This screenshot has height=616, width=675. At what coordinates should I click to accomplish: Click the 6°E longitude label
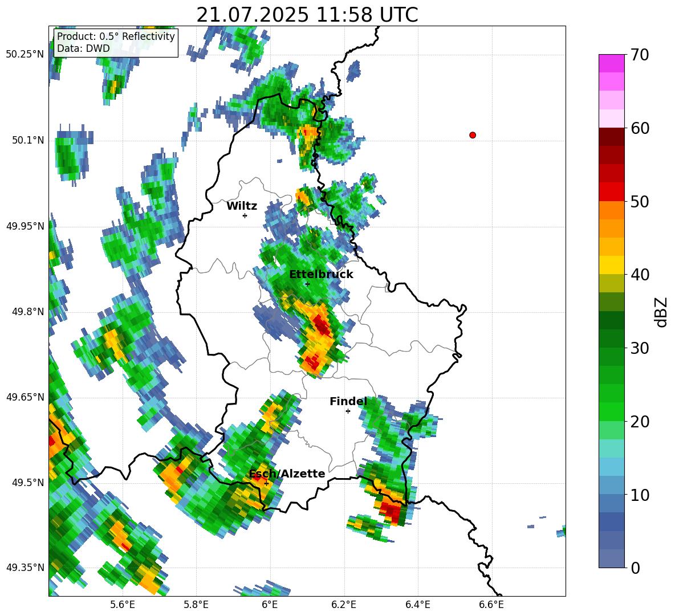click(270, 605)
